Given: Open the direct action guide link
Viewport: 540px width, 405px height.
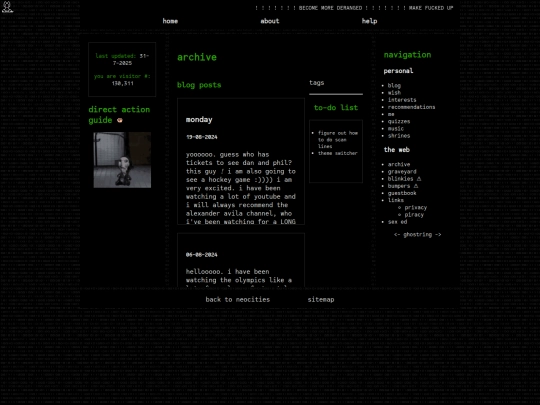Looking at the screenshot, I should tap(119, 115).
